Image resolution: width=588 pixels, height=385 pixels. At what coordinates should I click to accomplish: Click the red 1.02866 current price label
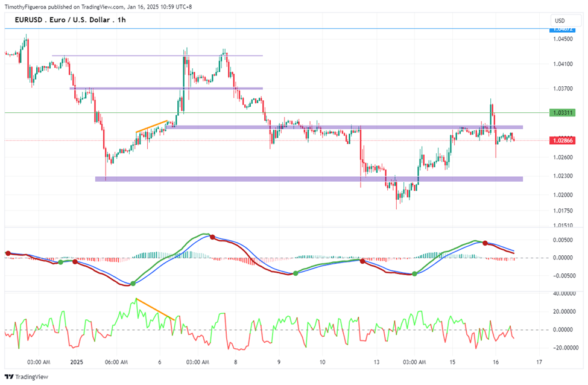tap(562, 141)
